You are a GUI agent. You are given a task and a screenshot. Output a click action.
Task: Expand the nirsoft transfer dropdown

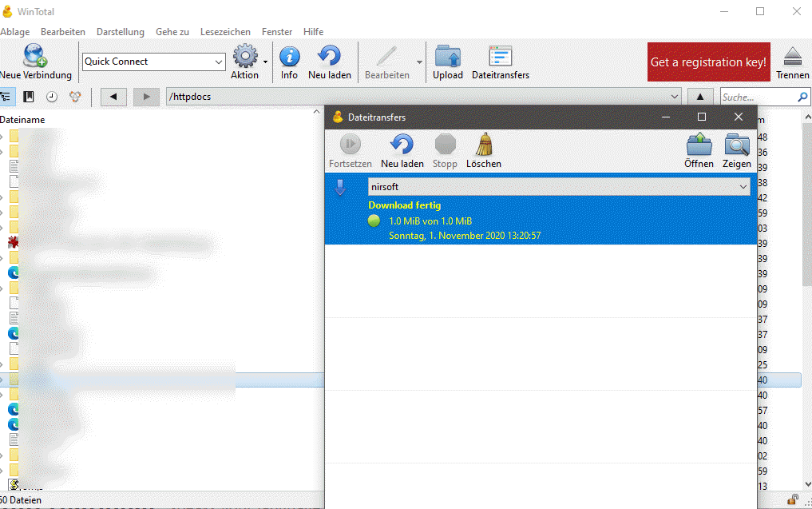(743, 187)
